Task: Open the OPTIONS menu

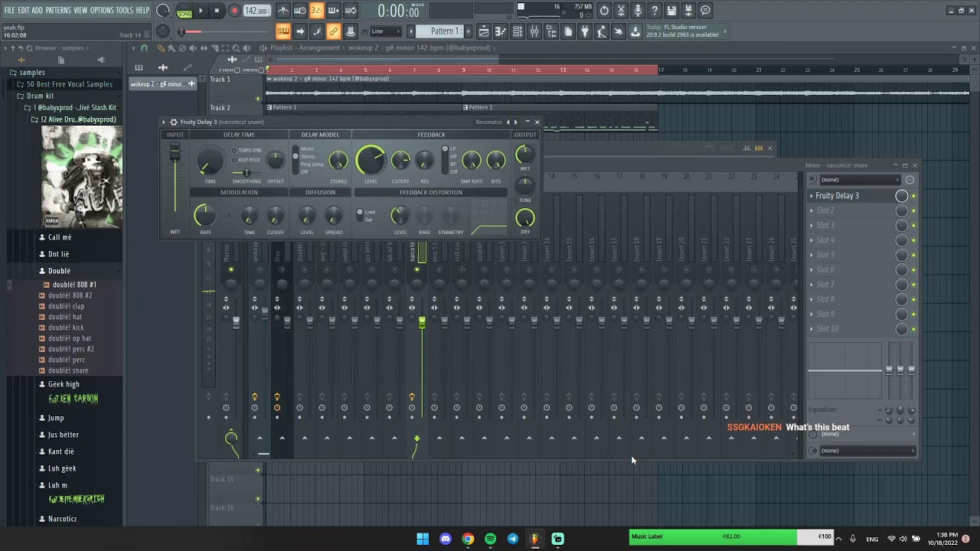Action: click(102, 10)
